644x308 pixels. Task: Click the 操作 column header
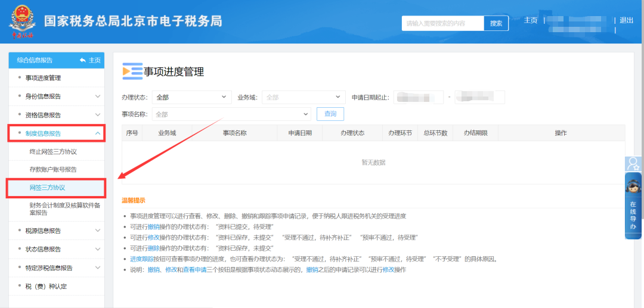(x=561, y=133)
